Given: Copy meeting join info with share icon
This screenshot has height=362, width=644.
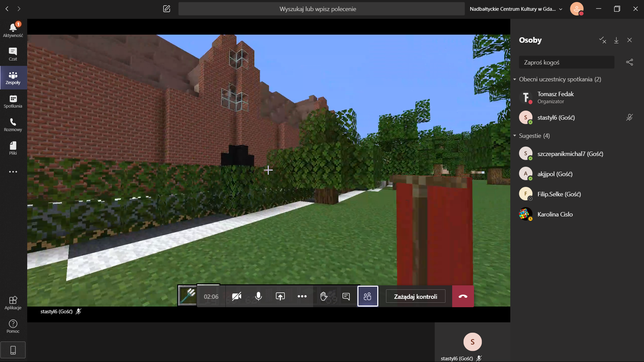Looking at the screenshot, I should pyautogui.click(x=630, y=63).
